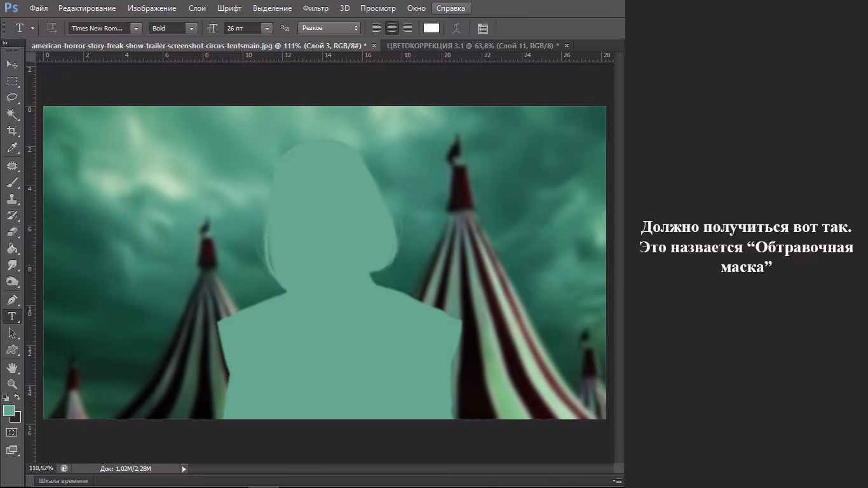Open the Слои menu
The height and width of the screenshot is (488, 868).
[197, 8]
